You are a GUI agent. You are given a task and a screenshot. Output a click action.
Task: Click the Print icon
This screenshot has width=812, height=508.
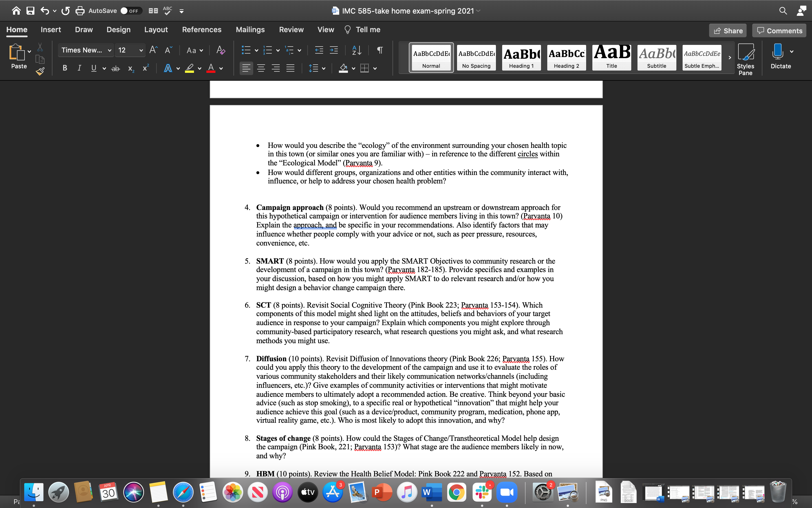coord(80,11)
